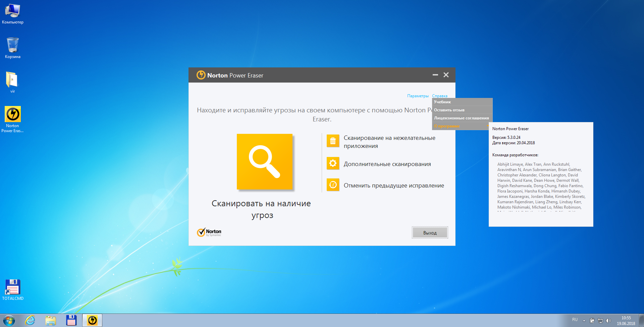Open the Параметры link
This screenshot has width=644, height=327.
418,96
